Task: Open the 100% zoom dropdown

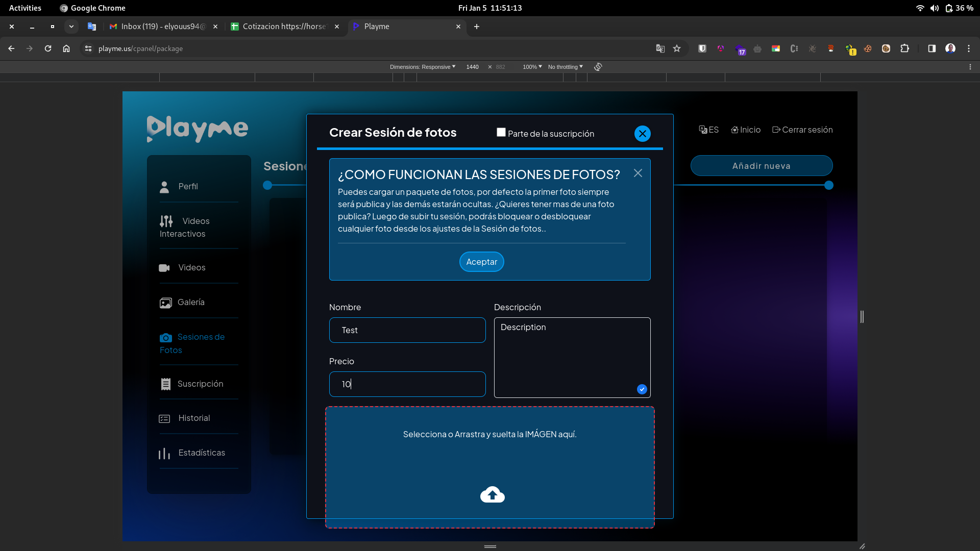Action: [532, 67]
